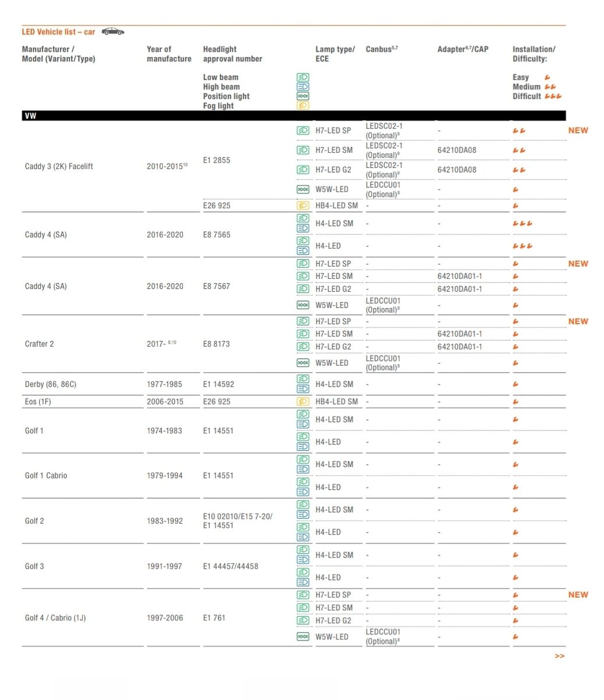Click the Position light legend icon
This screenshot has width=604, height=700.
[303, 96]
